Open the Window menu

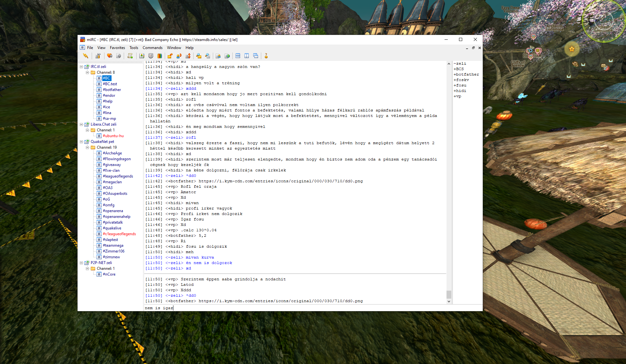174,48
